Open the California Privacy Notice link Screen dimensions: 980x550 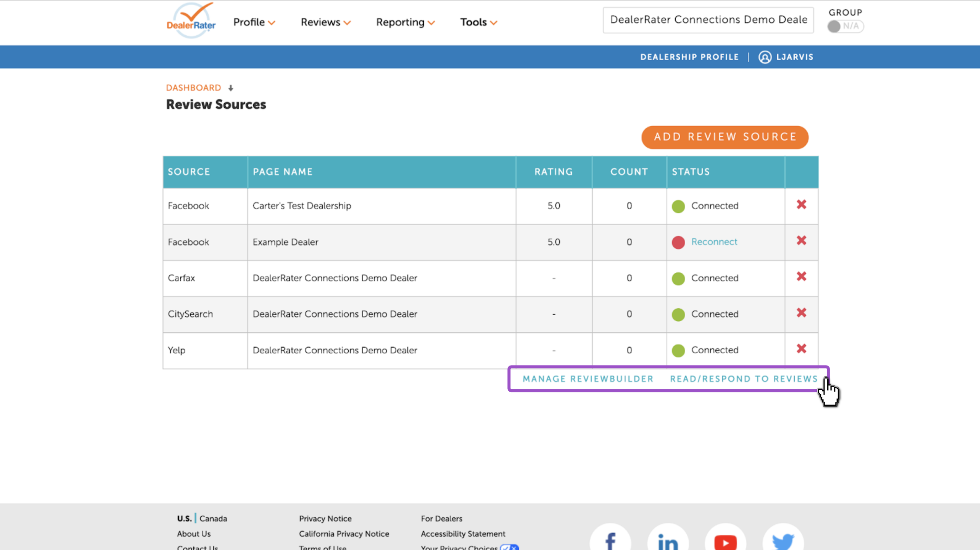[344, 534]
